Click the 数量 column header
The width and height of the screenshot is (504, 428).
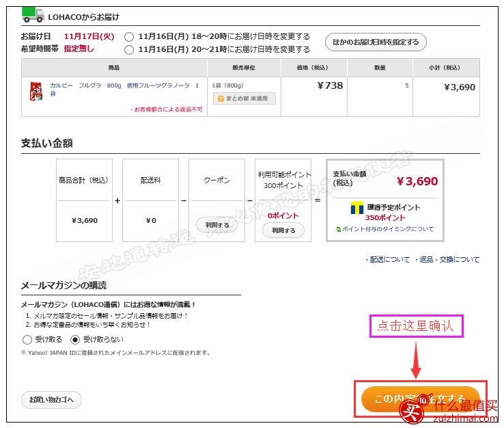coord(380,68)
